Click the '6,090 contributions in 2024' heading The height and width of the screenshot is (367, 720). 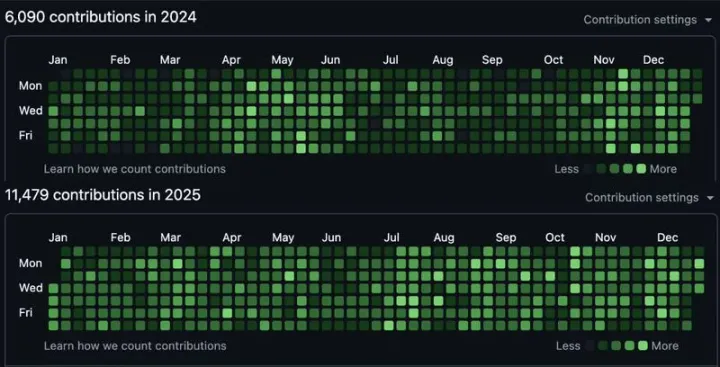(x=101, y=17)
